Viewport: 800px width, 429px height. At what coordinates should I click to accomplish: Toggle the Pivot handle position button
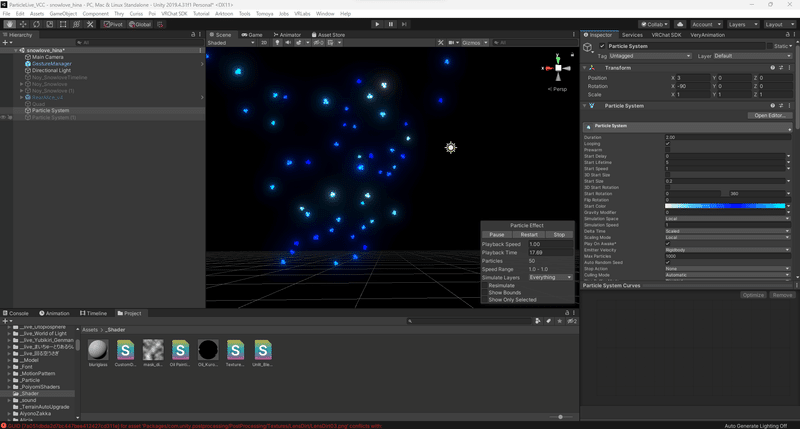click(113, 24)
